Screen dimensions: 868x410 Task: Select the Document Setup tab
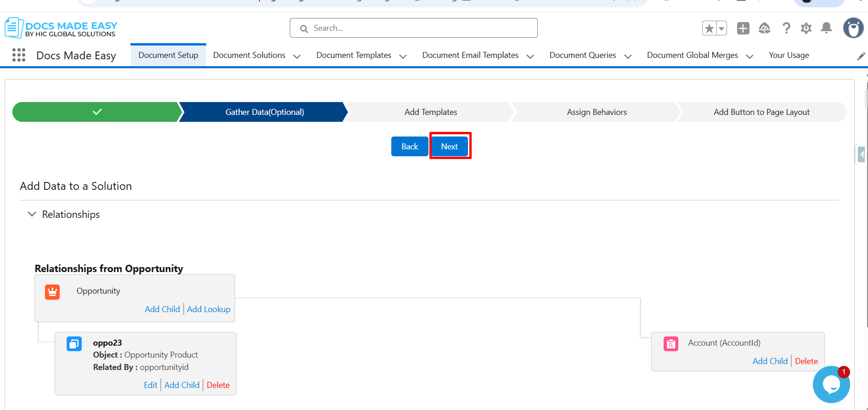tap(168, 55)
